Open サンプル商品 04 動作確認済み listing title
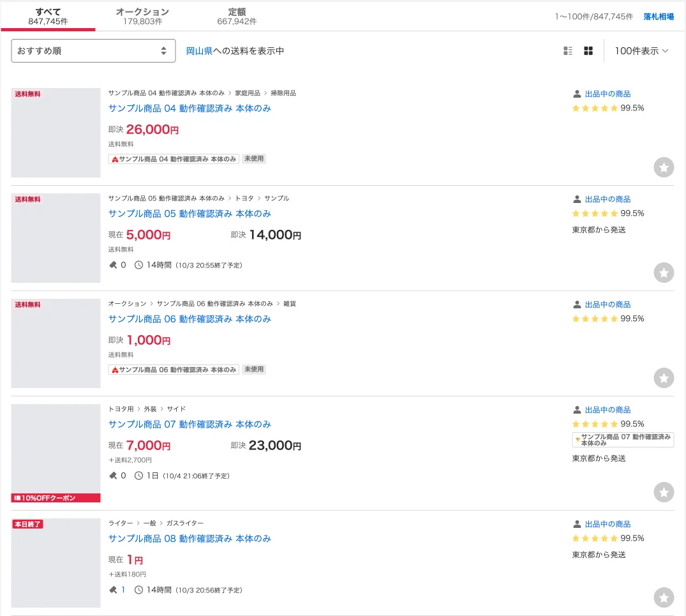The height and width of the screenshot is (616, 686). [190, 109]
